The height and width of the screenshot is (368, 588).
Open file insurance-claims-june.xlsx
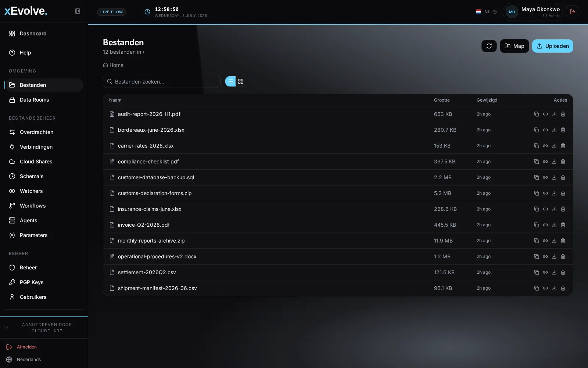[x=150, y=209]
